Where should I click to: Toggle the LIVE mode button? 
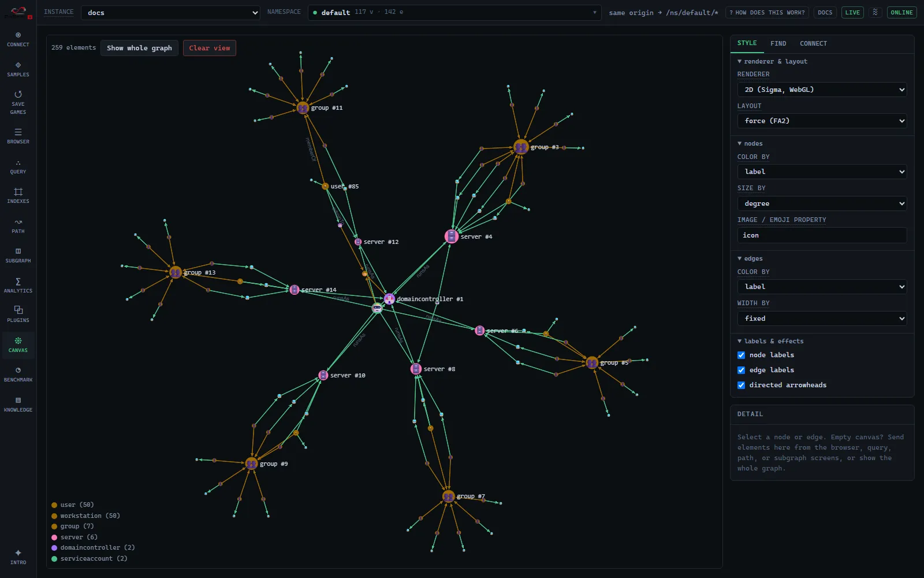point(852,12)
